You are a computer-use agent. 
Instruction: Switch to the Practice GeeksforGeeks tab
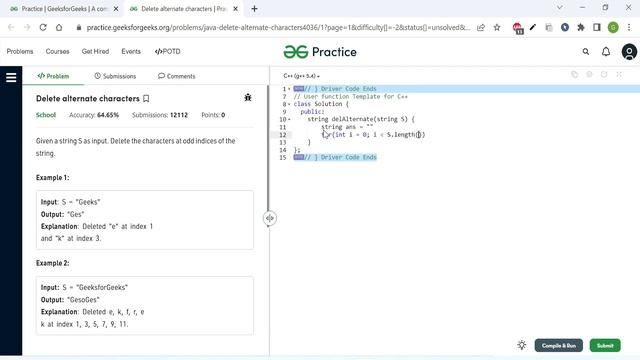tap(63, 9)
